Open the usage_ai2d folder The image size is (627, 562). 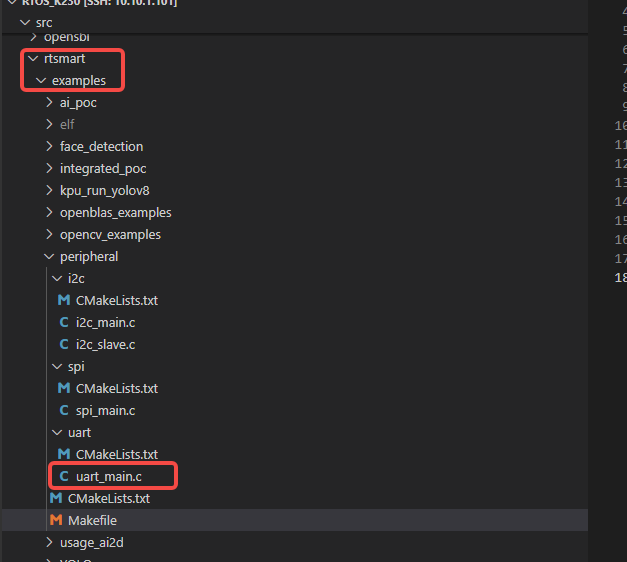[91, 542]
